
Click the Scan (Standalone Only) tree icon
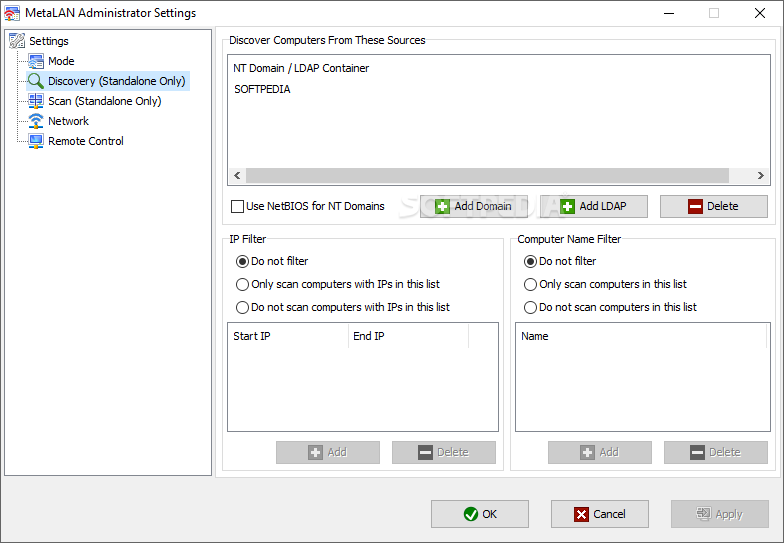point(36,101)
